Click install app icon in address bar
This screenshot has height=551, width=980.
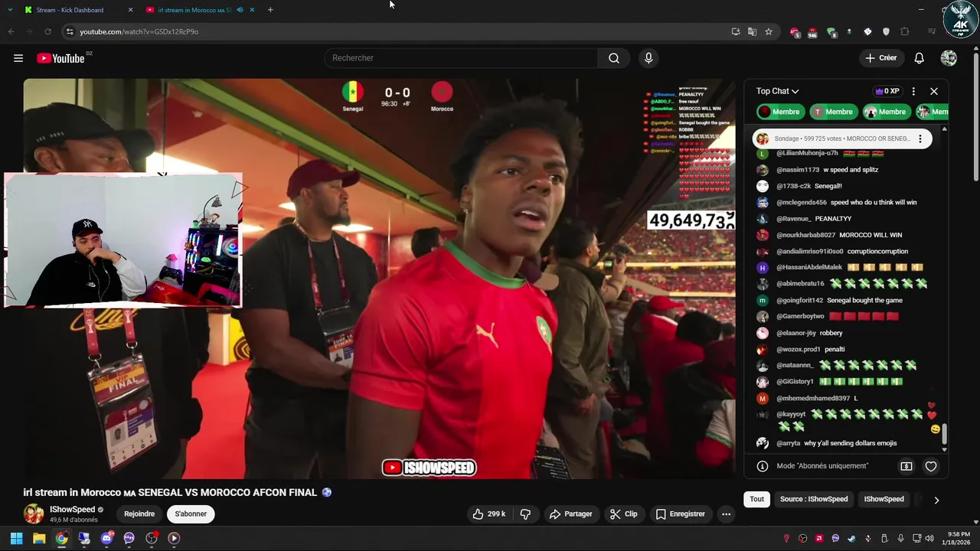point(736,31)
